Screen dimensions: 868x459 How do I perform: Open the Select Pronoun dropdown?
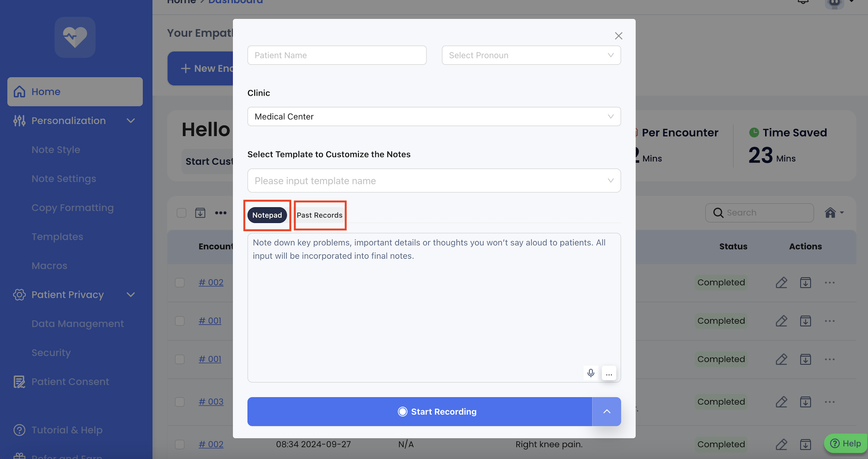pyautogui.click(x=531, y=55)
